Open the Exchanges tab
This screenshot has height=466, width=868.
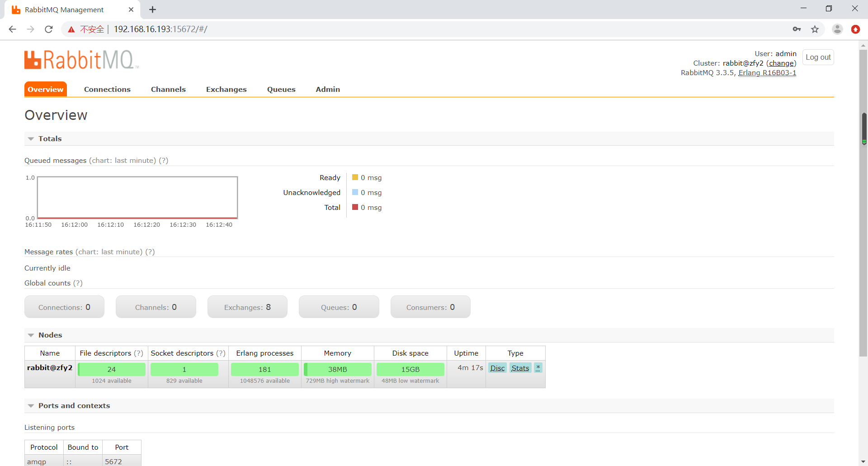coord(226,89)
